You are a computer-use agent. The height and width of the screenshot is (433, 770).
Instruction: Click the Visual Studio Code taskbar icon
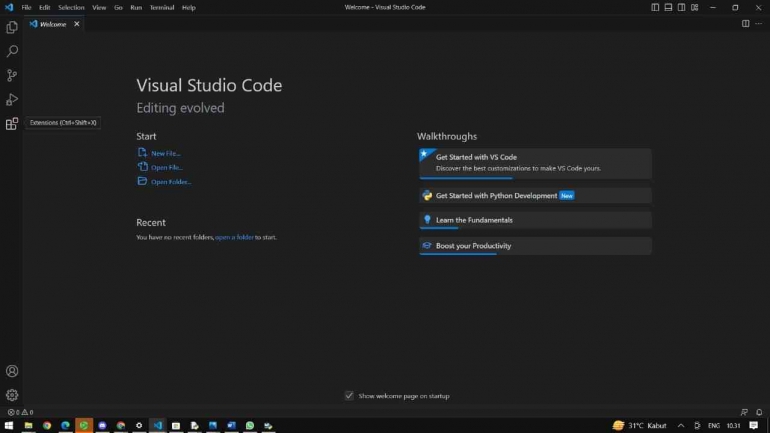pos(158,426)
